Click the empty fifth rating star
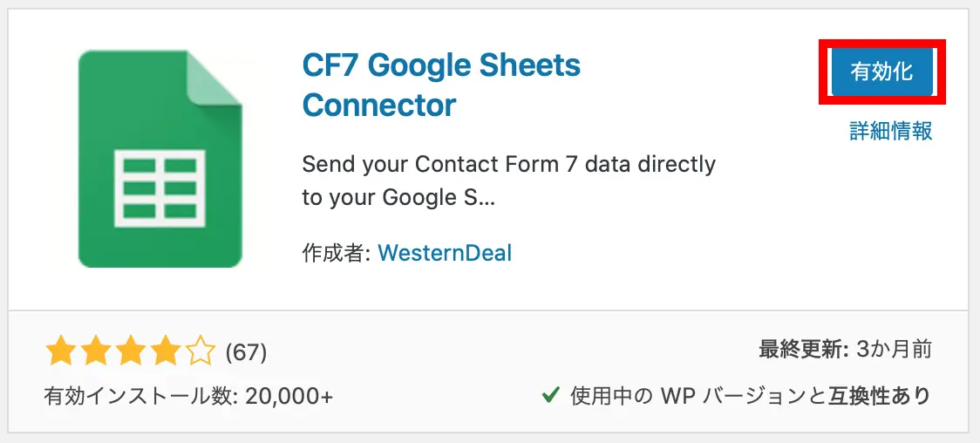 [201, 352]
